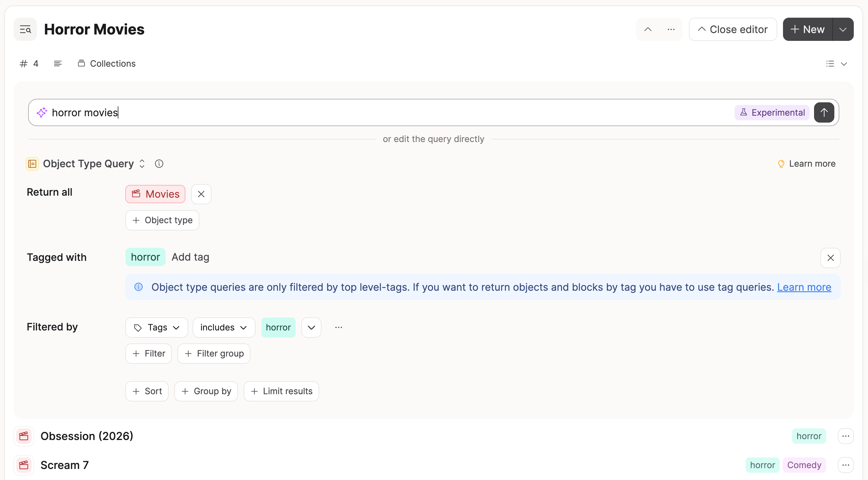Click the Experimental flask badge
868x480 pixels.
click(x=772, y=112)
